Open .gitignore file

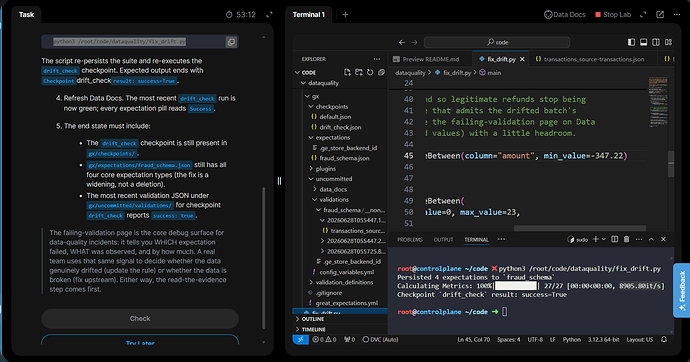325,293
